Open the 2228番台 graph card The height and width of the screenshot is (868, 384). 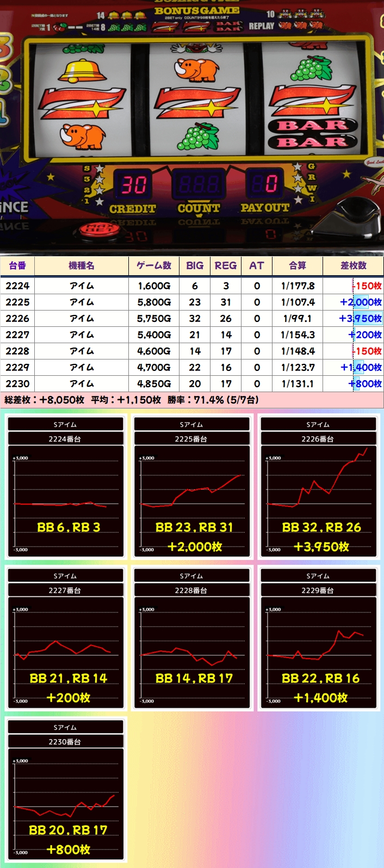click(192, 638)
